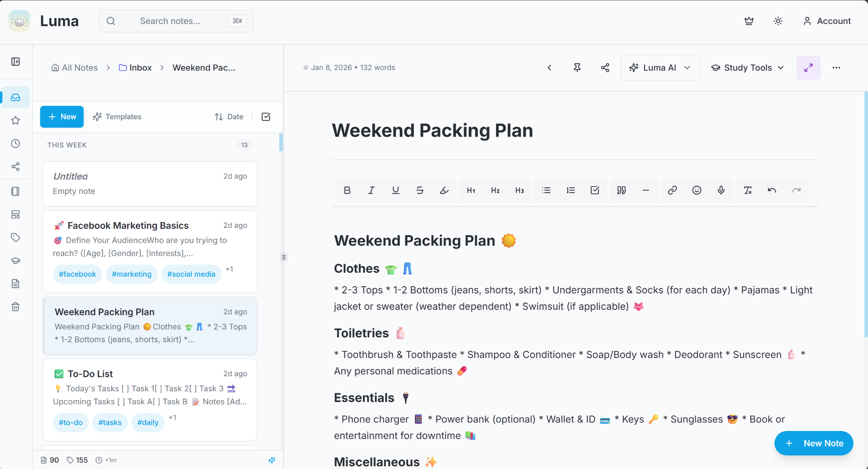Screen dimensions: 868x469
Task: Click the share note icon
Action: click(605, 68)
